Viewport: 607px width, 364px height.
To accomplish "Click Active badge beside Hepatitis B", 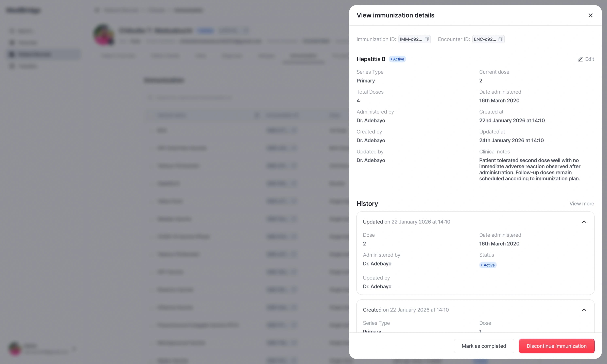I will (x=397, y=59).
